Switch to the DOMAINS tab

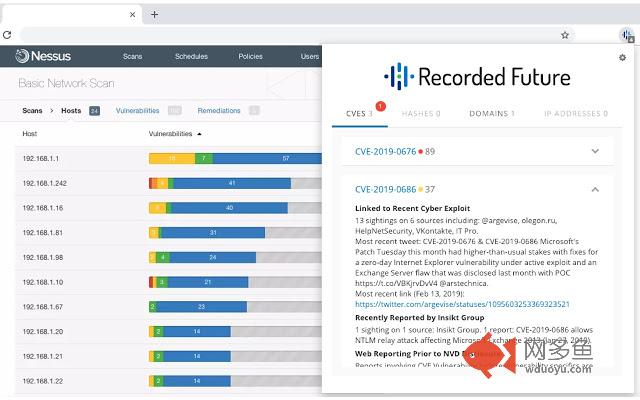492,113
